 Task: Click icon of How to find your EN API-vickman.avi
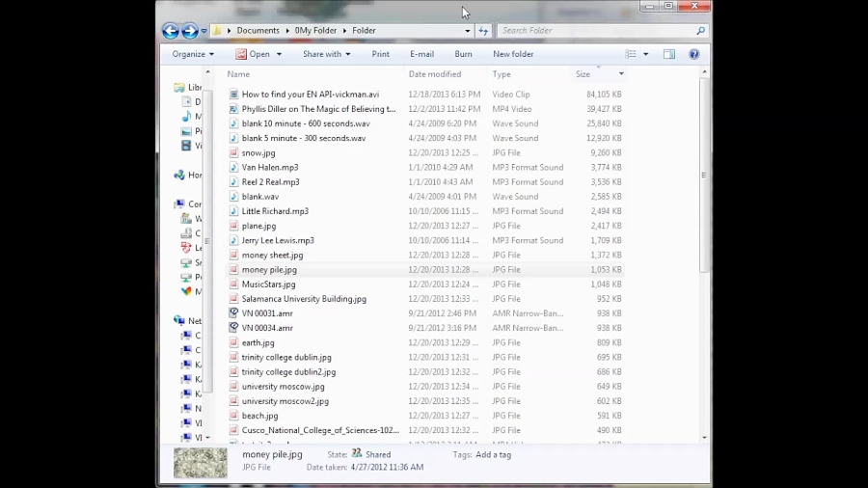(233, 95)
